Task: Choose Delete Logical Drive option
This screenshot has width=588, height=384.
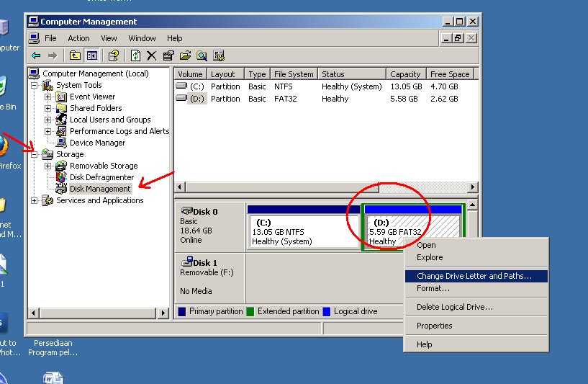Action: pyautogui.click(x=476, y=307)
